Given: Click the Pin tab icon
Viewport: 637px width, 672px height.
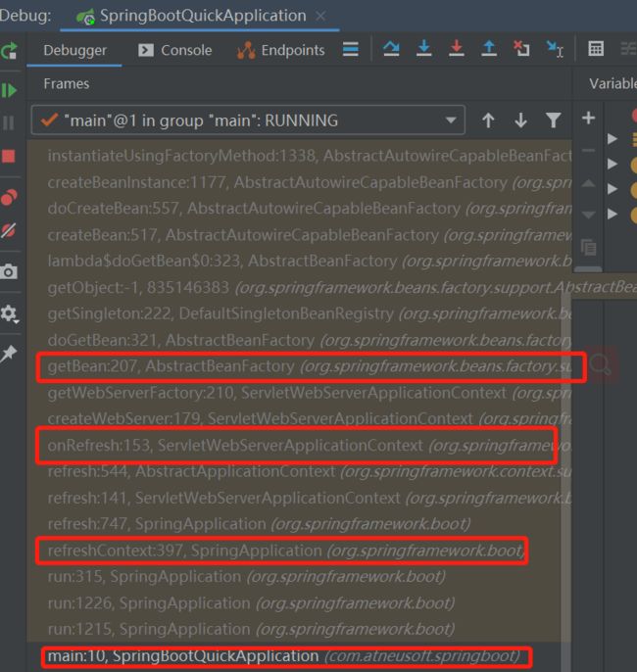Looking at the screenshot, I should pos(9,354).
